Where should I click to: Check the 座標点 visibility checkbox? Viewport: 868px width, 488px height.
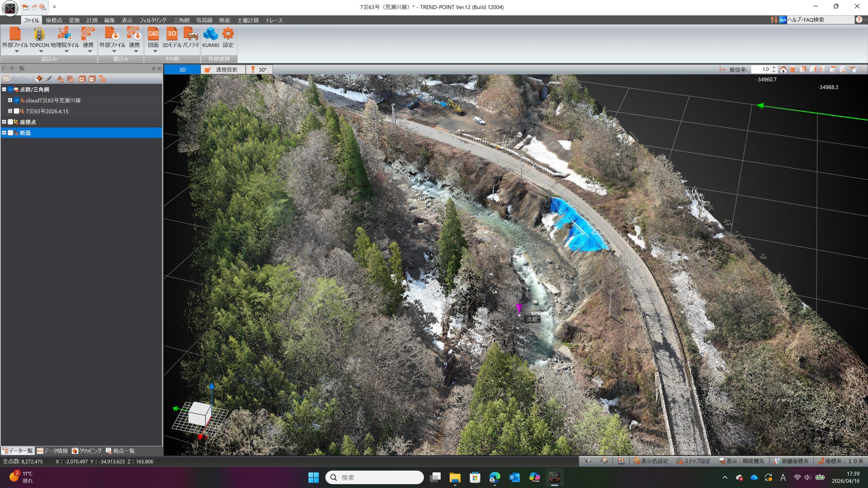(x=11, y=122)
